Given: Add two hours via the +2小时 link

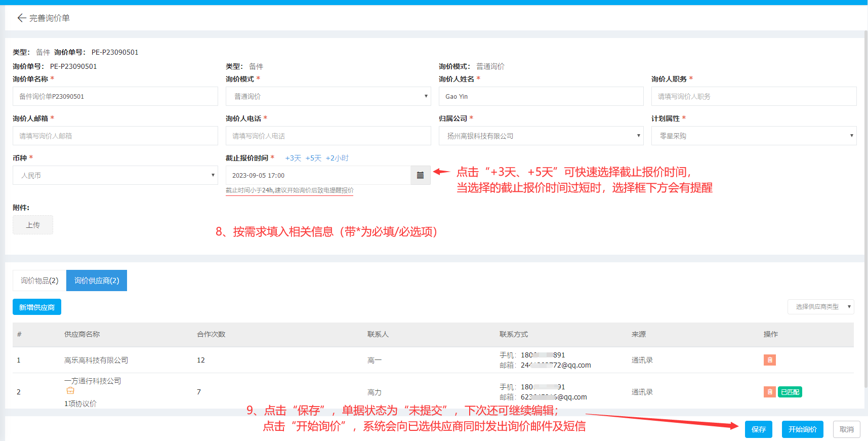Looking at the screenshot, I should coord(337,158).
